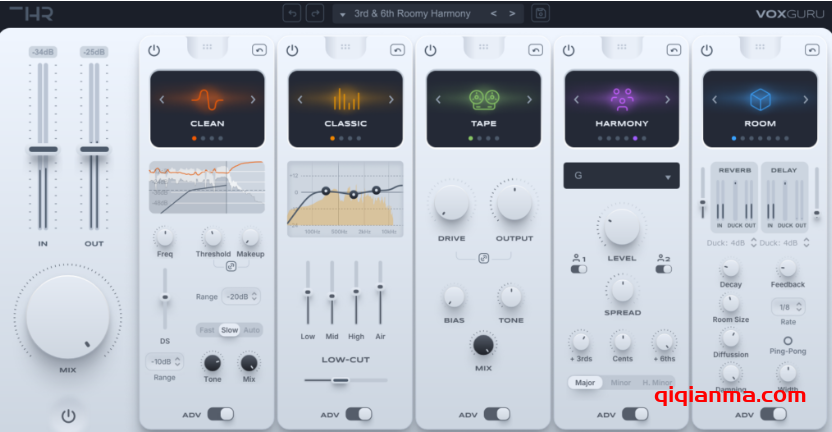Toggle harmony voice 1 switch
This screenshot has width=832, height=432.
pos(579,269)
